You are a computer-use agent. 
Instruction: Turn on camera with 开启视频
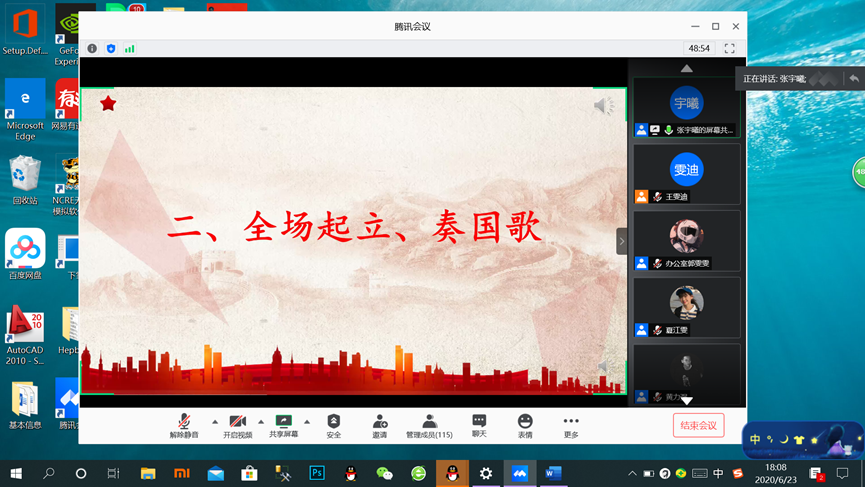tap(237, 426)
